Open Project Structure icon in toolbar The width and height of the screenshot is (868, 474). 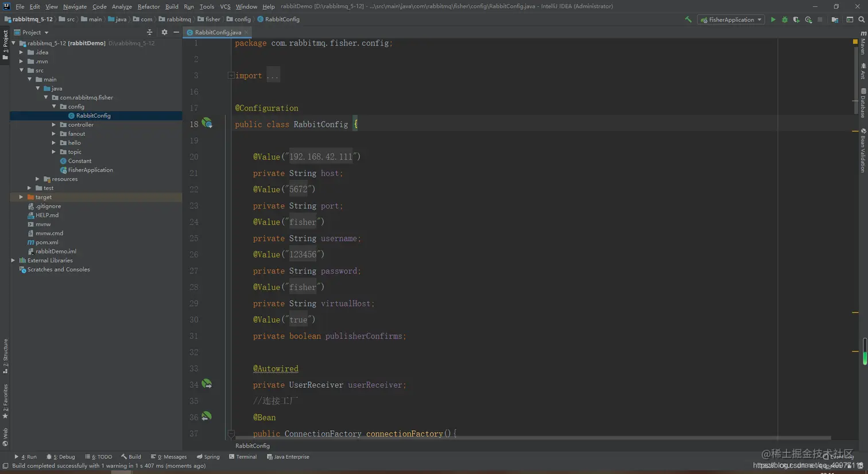(835, 20)
